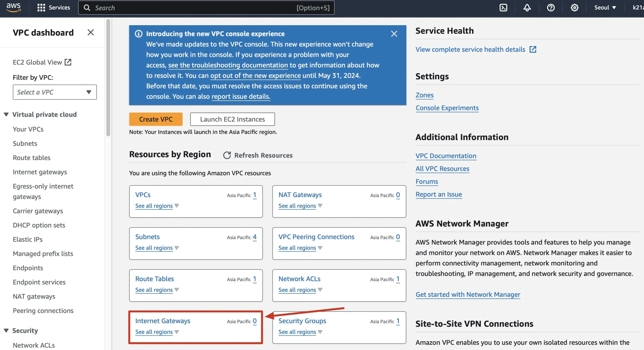Dismiss the new VPC console banner

pos(394,34)
